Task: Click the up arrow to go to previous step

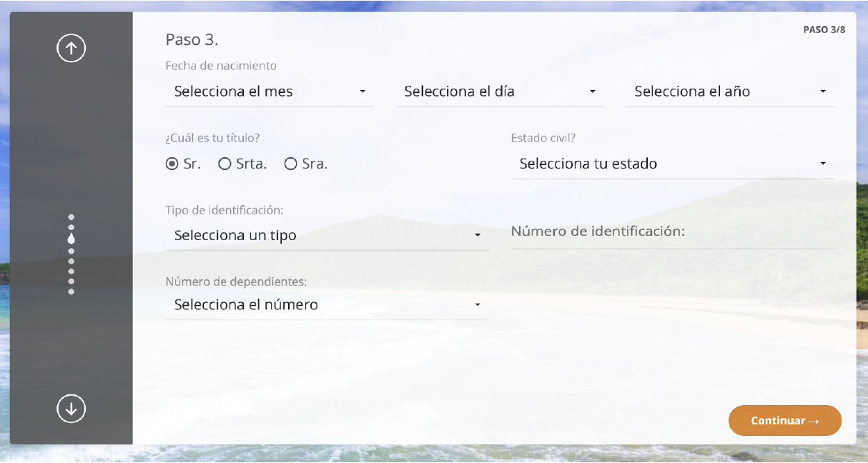Action: pyautogui.click(x=71, y=49)
